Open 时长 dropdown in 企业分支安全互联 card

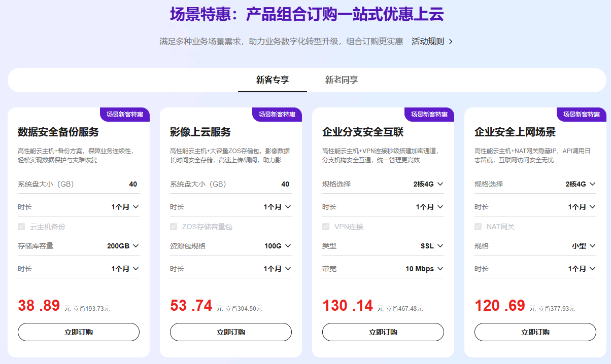coord(383,207)
